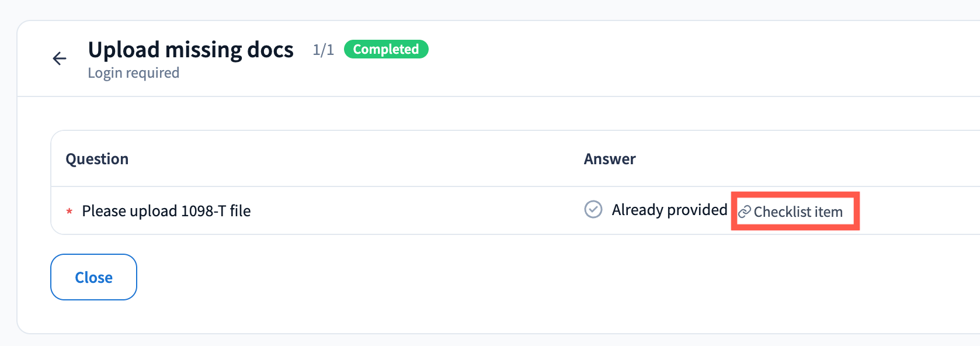
Task: Click the word required under the title
Action: coord(152,73)
